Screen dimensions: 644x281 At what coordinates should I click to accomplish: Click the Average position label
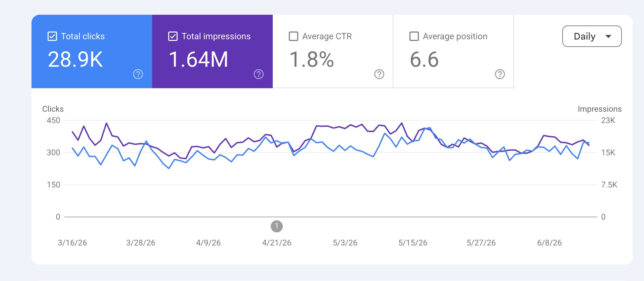pos(455,36)
